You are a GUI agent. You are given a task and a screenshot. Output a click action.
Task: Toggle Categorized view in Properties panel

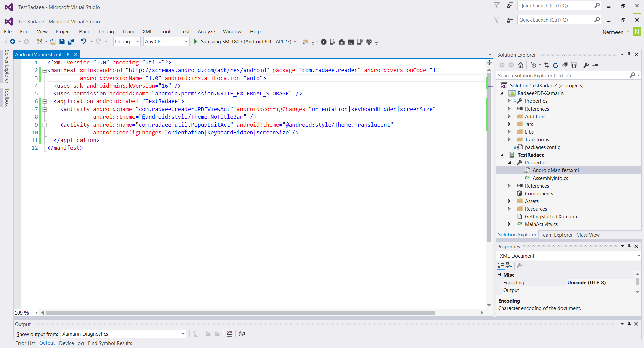(501, 265)
